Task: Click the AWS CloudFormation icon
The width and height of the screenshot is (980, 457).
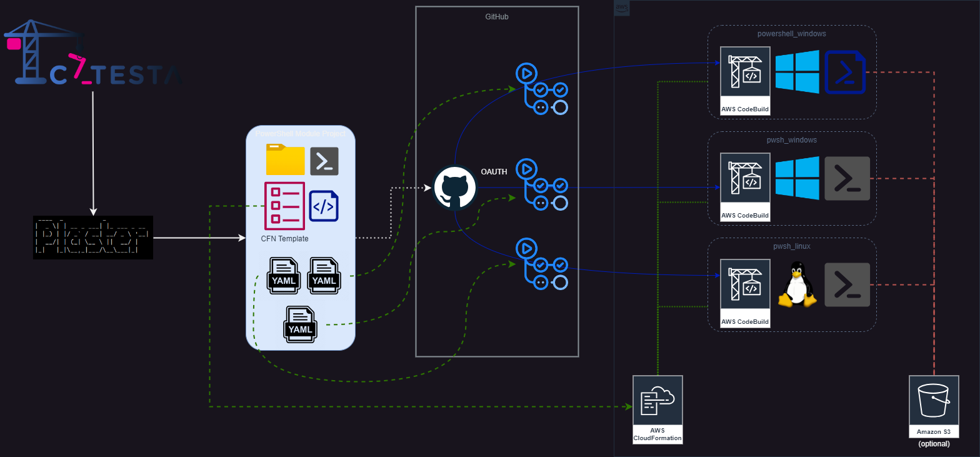Action: tap(657, 409)
